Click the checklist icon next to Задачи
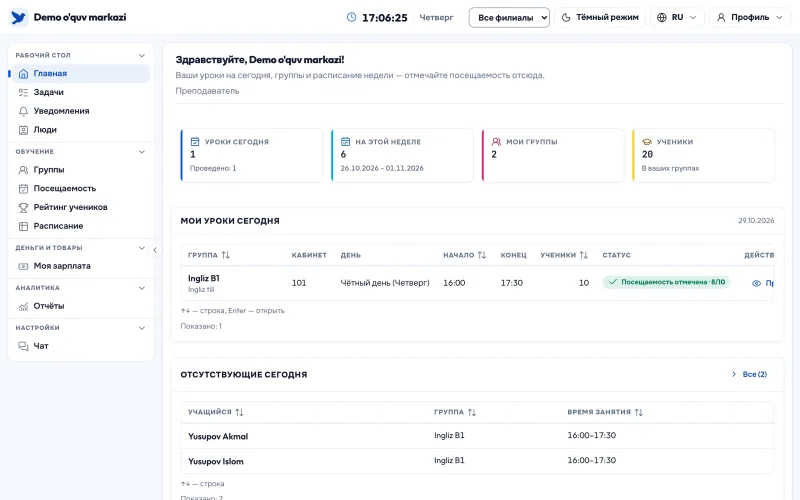Image resolution: width=800 pixels, height=500 pixels. pyautogui.click(x=23, y=92)
